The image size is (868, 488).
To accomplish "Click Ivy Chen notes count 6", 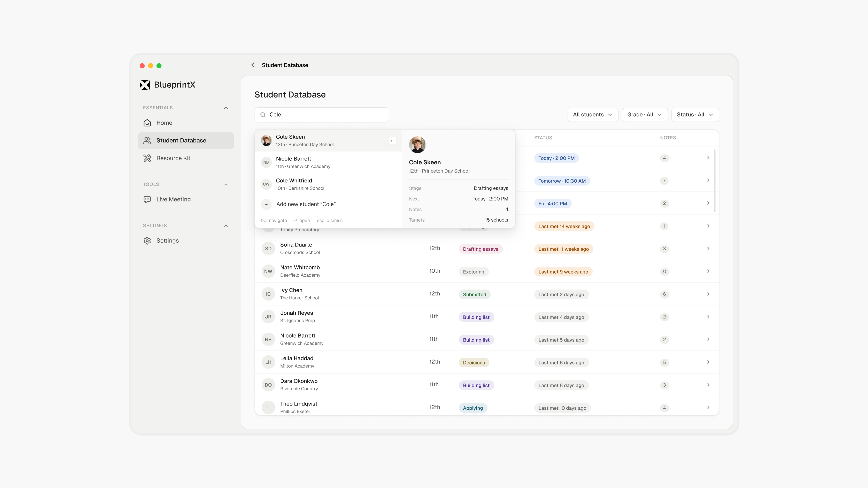I will (665, 294).
